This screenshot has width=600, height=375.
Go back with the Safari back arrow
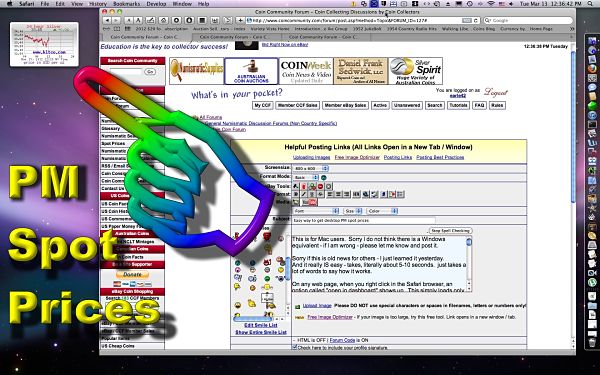[108, 20]
